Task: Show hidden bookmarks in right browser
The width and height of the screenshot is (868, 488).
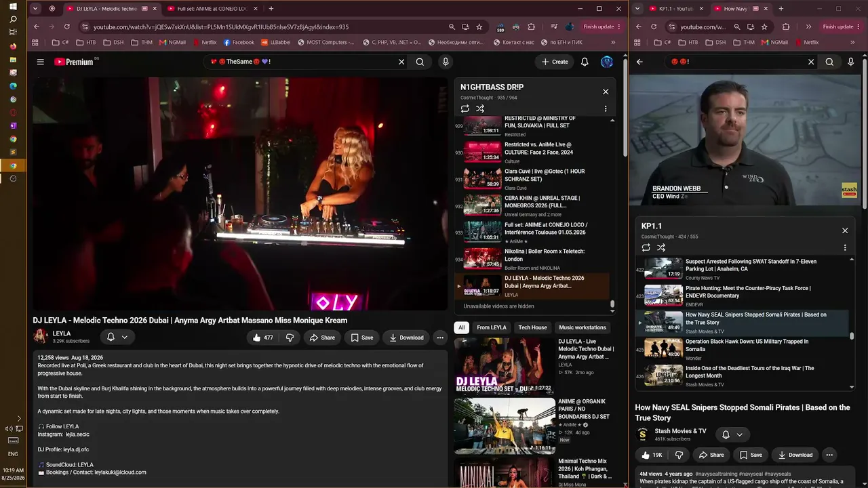Action: point(853,42)
